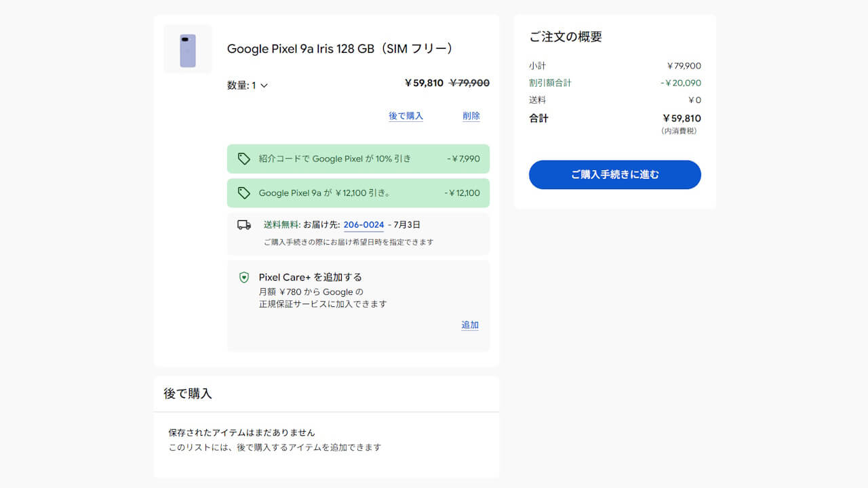
Task: Change the postal code 206-0024
Action: pos(363,225)
